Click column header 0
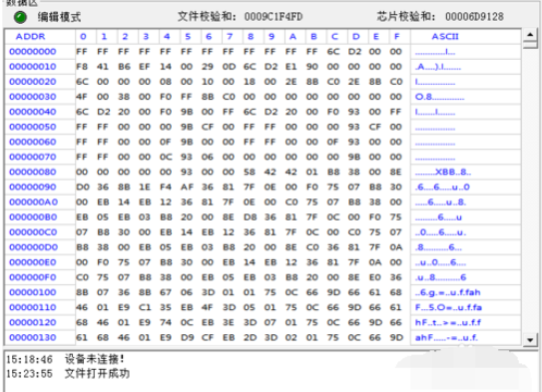 point(83,37)
